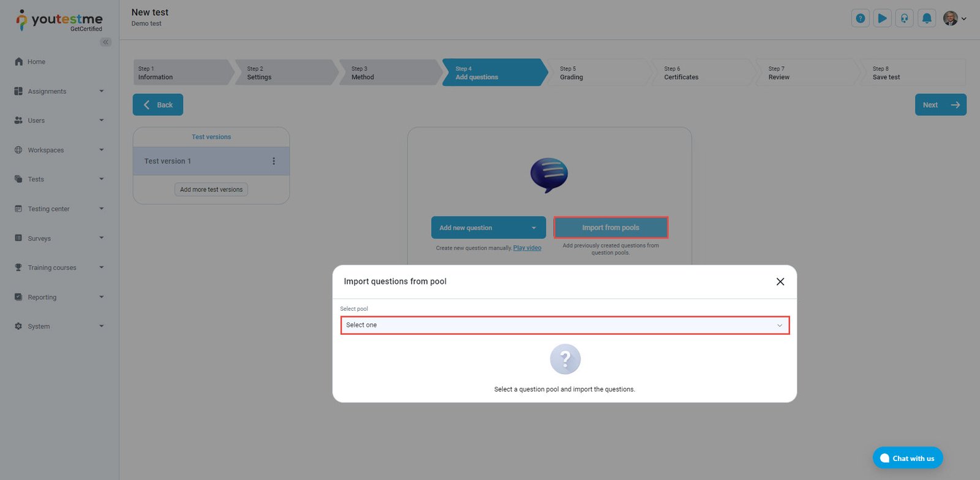Expand the Users menu arrow
The image size is (980, 480).
[102, 121]
